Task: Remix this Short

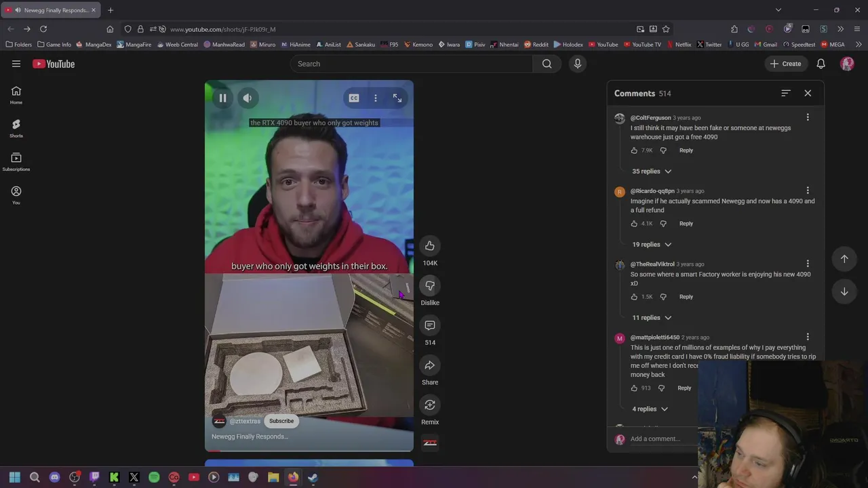Action: coord(430,405)
